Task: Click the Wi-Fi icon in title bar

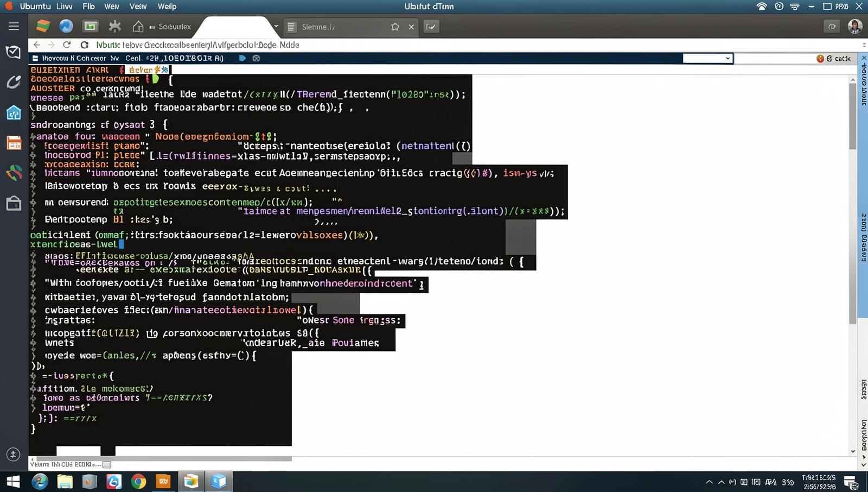Action: coord(762,7)
